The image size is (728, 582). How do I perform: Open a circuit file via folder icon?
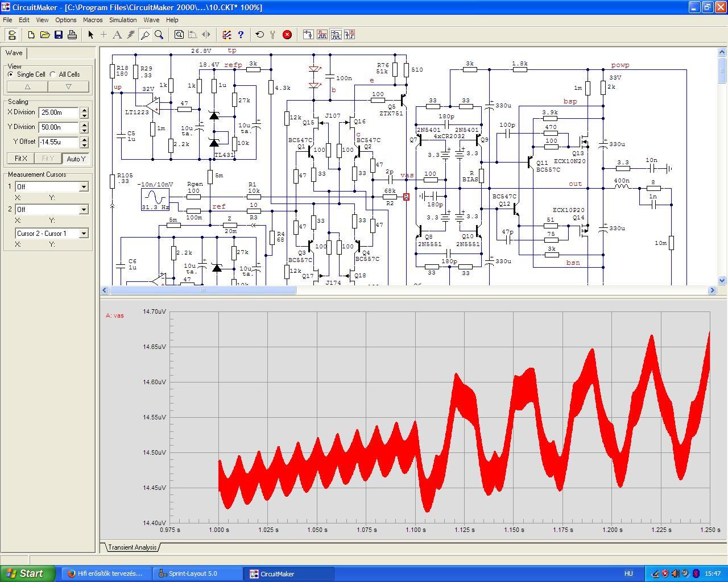click(x=45, y=35)
